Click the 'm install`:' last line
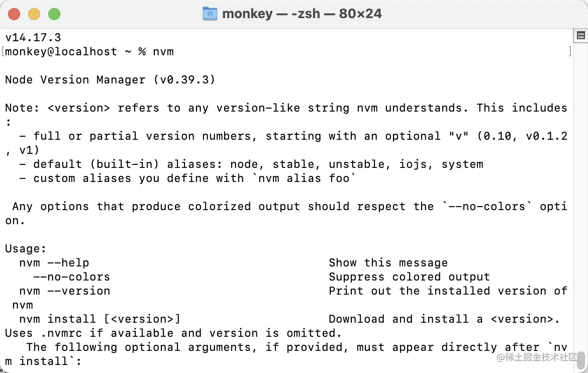The height and width of the screenshot is (373, 588). [43, 361]
